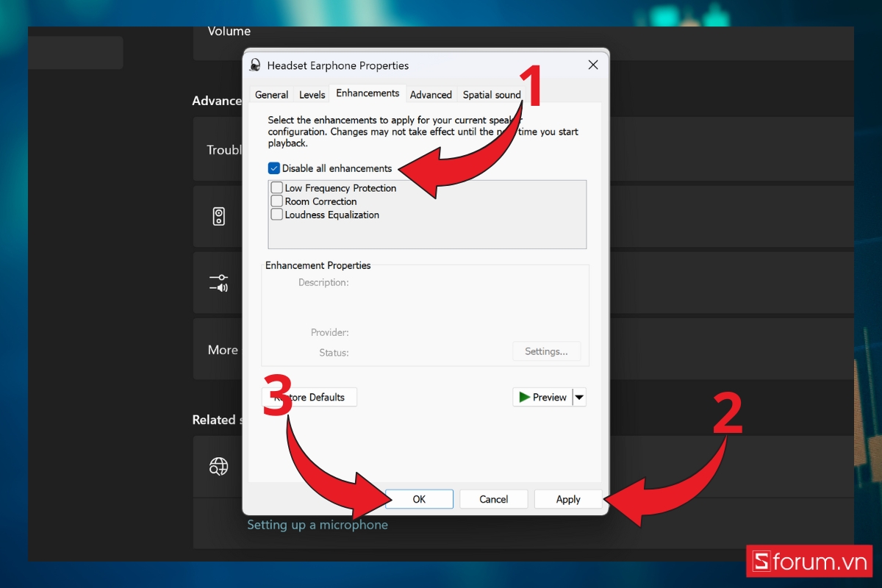This screenshot has height=588, width=882.
Task: Click the Headset Earphone Properties title text
Action: (338, 65)
